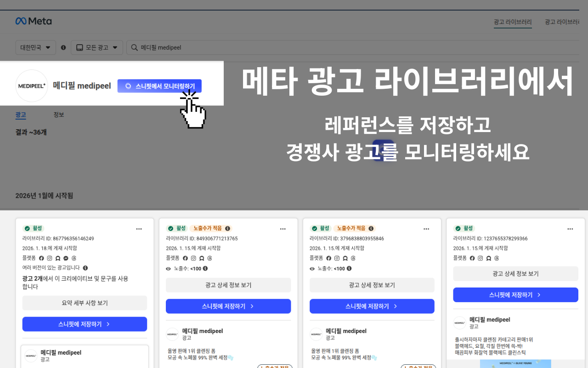Click the 2026년 1월에 시작됨 heading
The height and width of the screenshot is (368, 588).
[x=44, y=195]
